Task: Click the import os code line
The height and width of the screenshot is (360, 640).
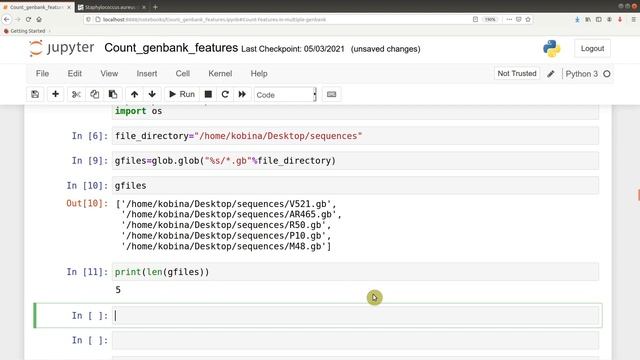Action: pyautogui.click(x=138, y=111)
